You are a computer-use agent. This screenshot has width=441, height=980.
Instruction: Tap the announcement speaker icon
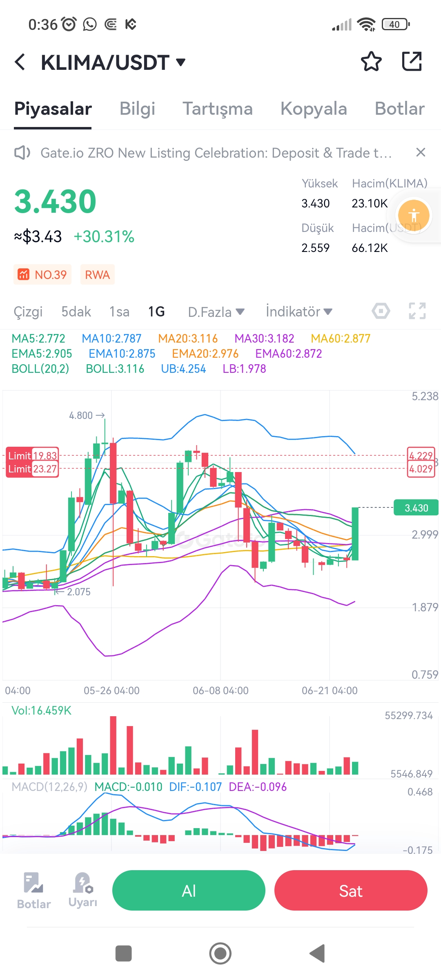22,153
